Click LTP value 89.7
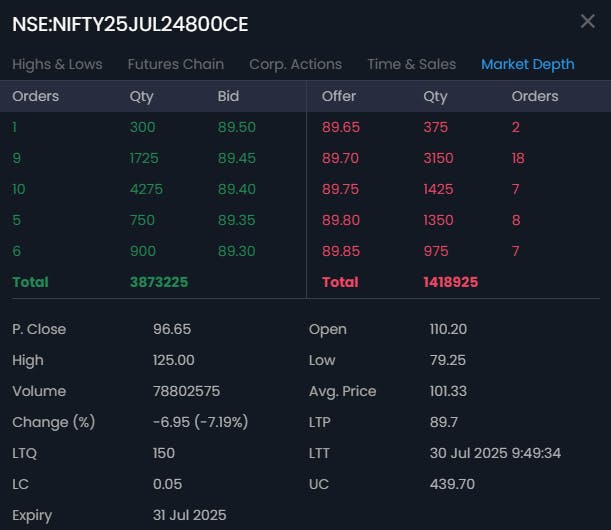Image resolution: width=611 pixels, height=530 pixels. click(x=444, y=422)
